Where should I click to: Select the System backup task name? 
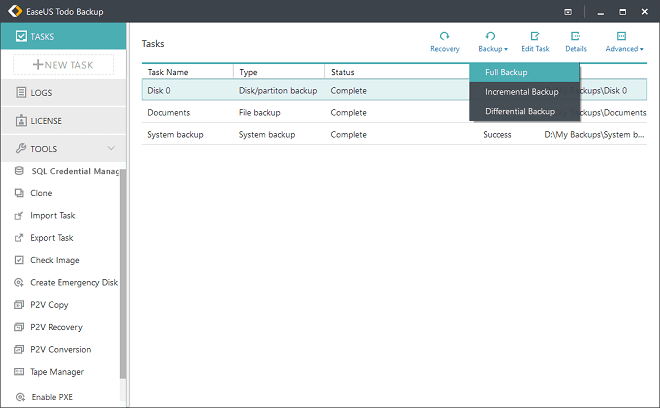pos(175,135)
